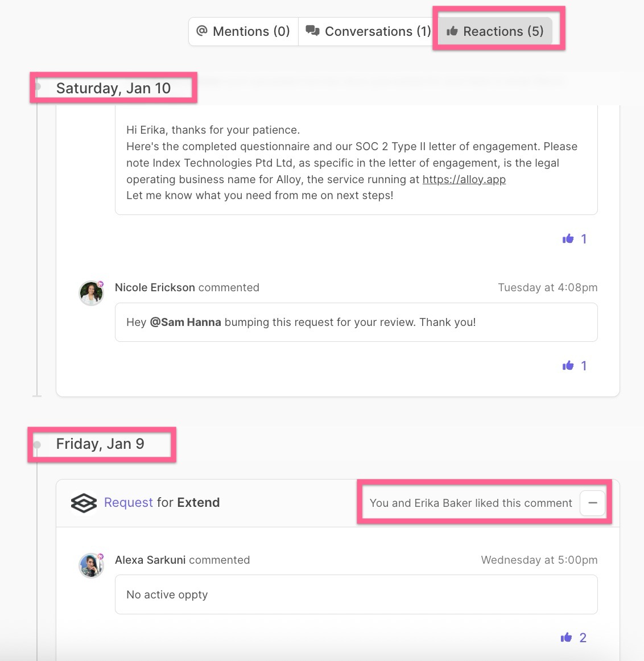The width and height of the screenshot is (644, 661).
Task: Toggle the like on the 'No active oppty' comment
Action: [567, 638]
